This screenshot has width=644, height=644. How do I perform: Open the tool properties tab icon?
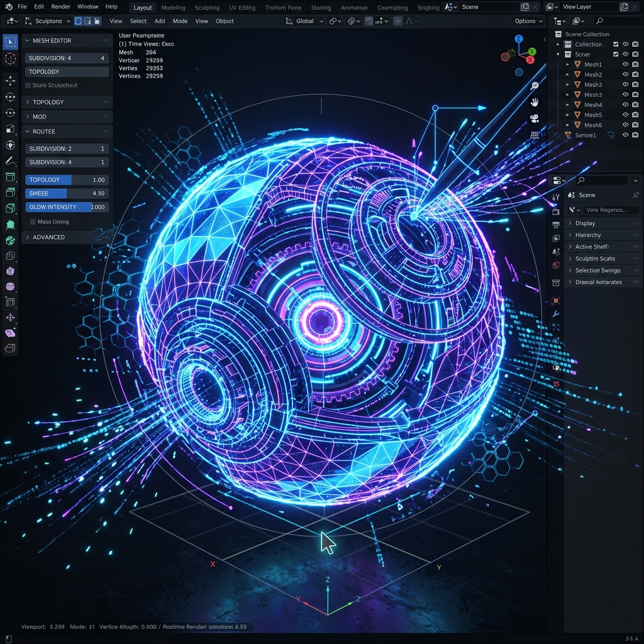click(x=556, y=197)
